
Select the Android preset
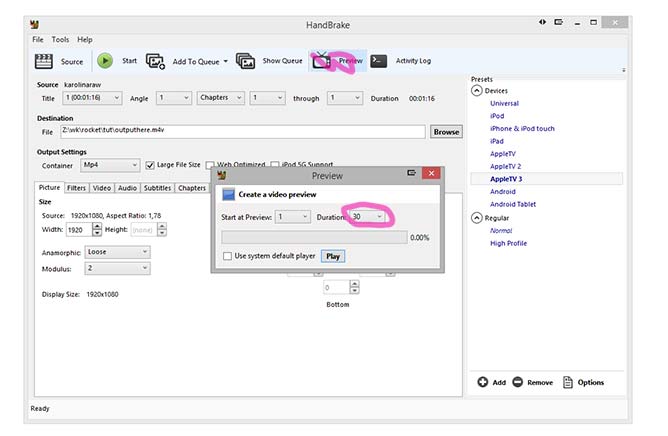point(503,192)
